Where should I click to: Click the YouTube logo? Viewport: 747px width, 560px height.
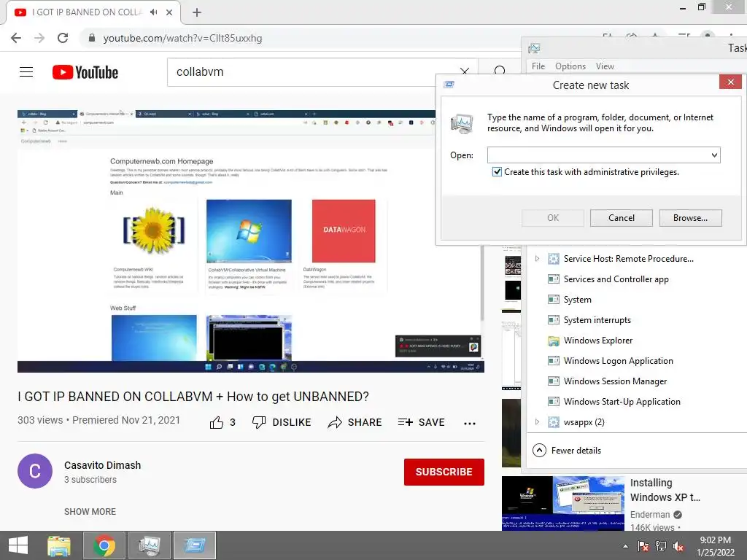point(85,72)
